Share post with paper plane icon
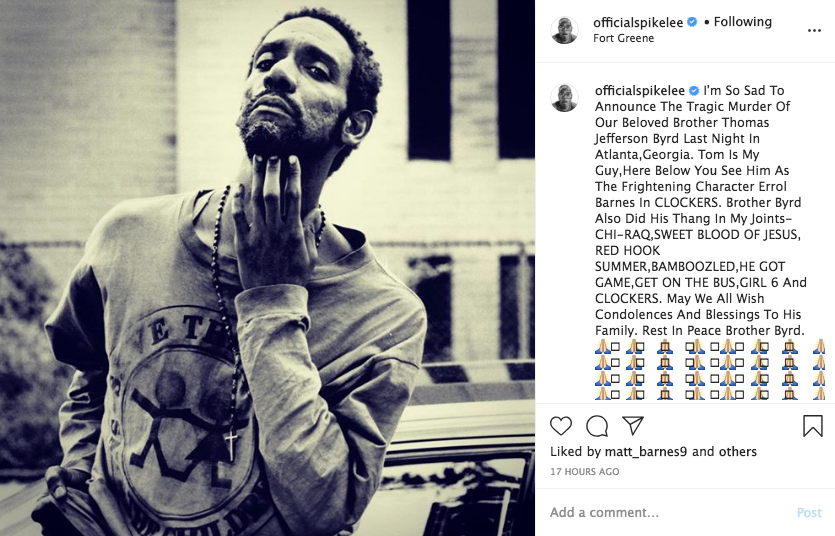Image resolution: width=835 pixels, height=536 pixels. pos(633,425)
